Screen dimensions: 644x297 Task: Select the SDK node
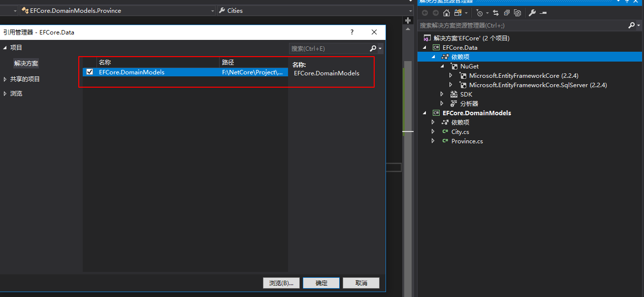click(466, 94)
